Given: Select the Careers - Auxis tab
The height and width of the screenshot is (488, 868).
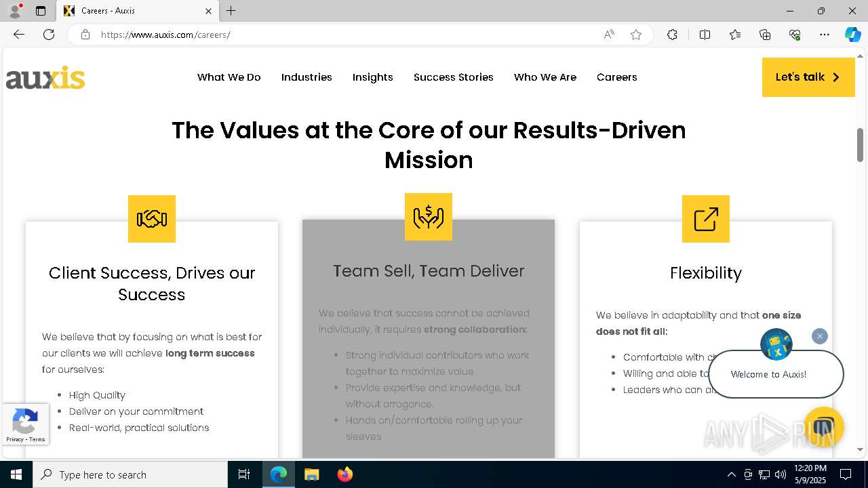Looking at the screenshot, I should click(137, 11).
